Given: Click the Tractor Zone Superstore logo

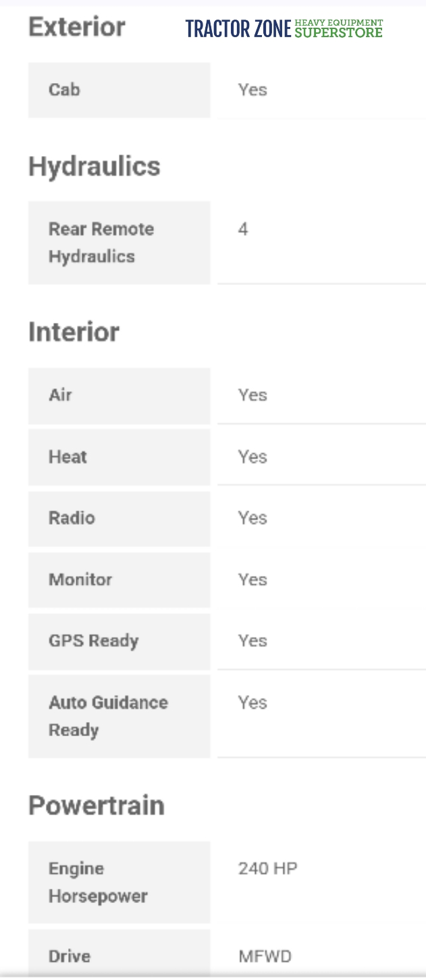Looking at the screenshot, I should click(284, 28).
